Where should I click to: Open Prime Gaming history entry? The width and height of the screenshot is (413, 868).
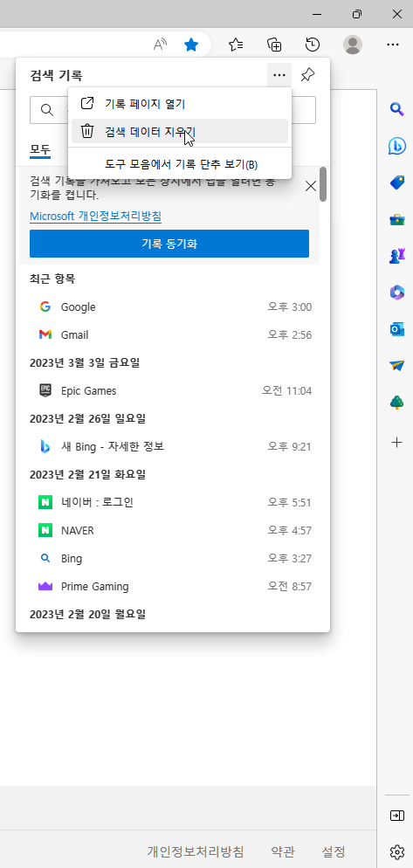coord(175,586)
